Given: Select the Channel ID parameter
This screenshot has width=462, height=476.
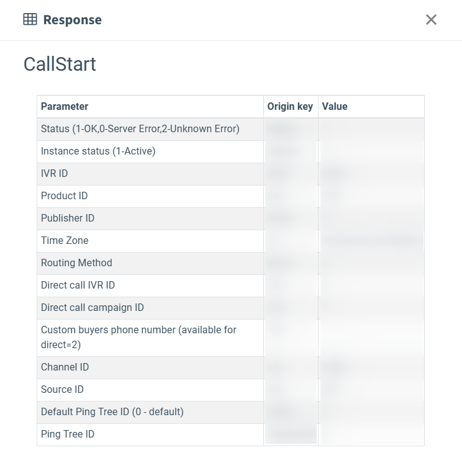Looking at the screenshot, I should pyautogui.click(x=65, y=367).
